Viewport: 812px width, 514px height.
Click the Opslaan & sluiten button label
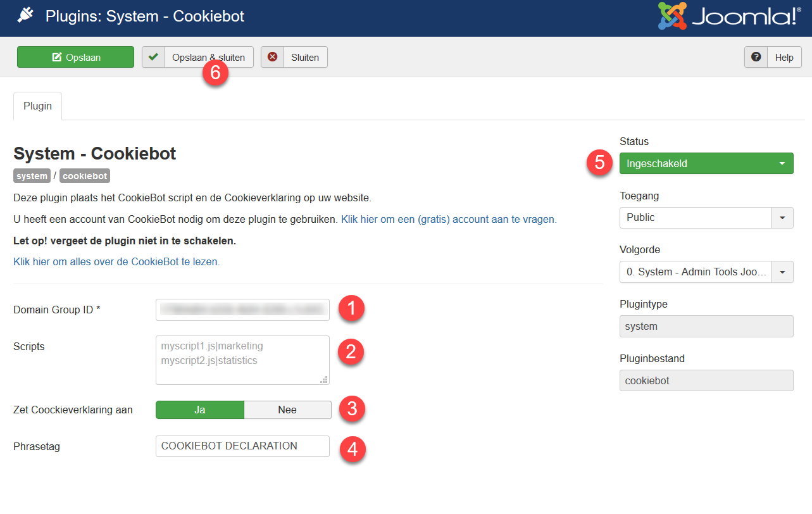click(209, 57)
